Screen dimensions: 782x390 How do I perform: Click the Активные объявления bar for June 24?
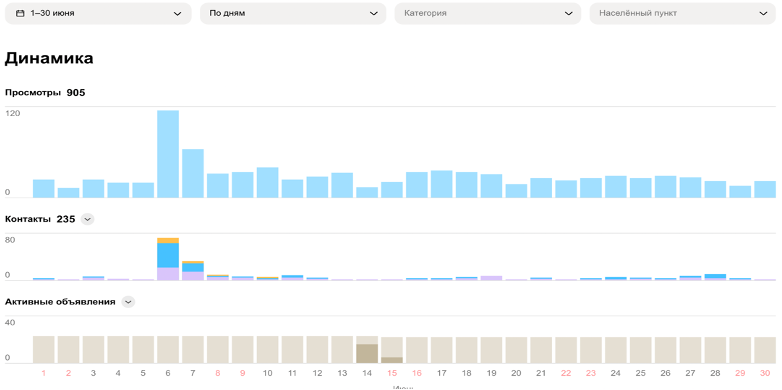point(616,350)
